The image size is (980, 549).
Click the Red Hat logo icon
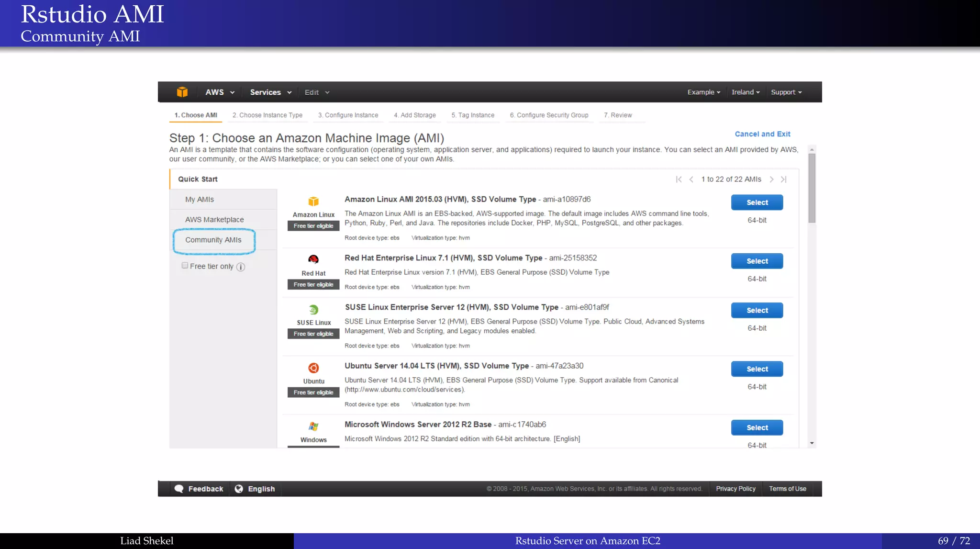click(x=313, y=259)
